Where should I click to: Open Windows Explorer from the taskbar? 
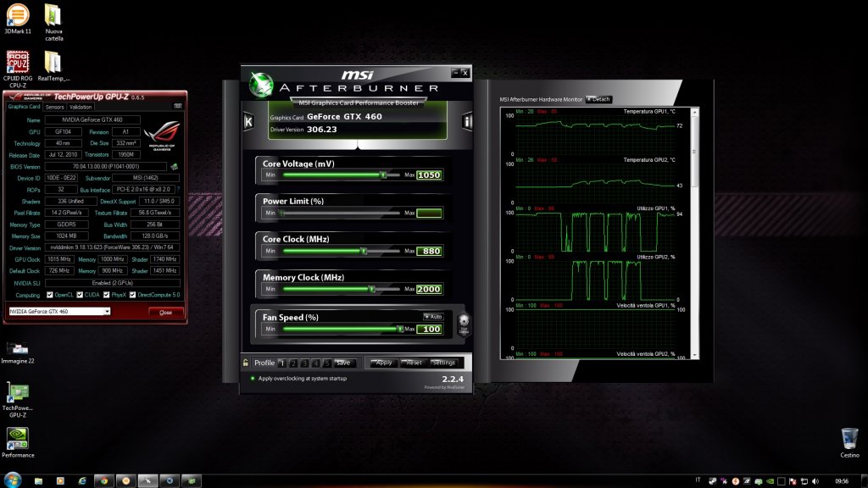pyautogui.click(x=38, y=481)
